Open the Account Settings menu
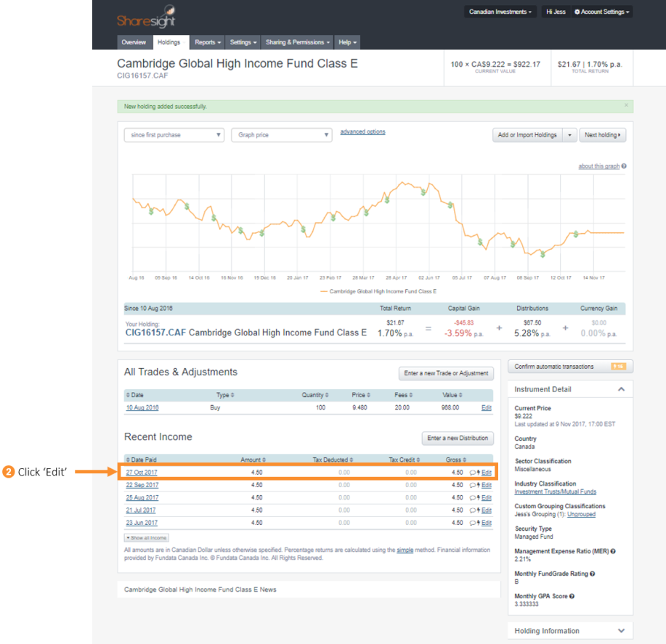The image size is (666, 644). click(602, 12)
